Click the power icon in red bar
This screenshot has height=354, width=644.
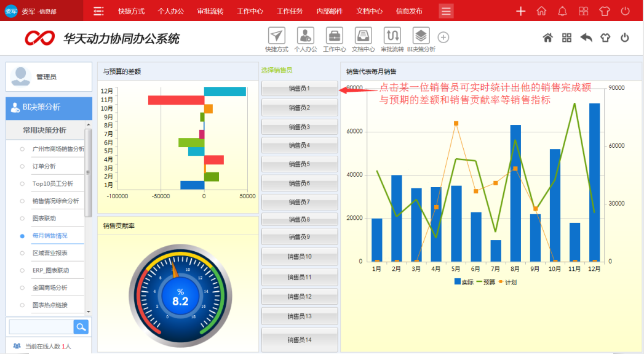tap(625, 11)
